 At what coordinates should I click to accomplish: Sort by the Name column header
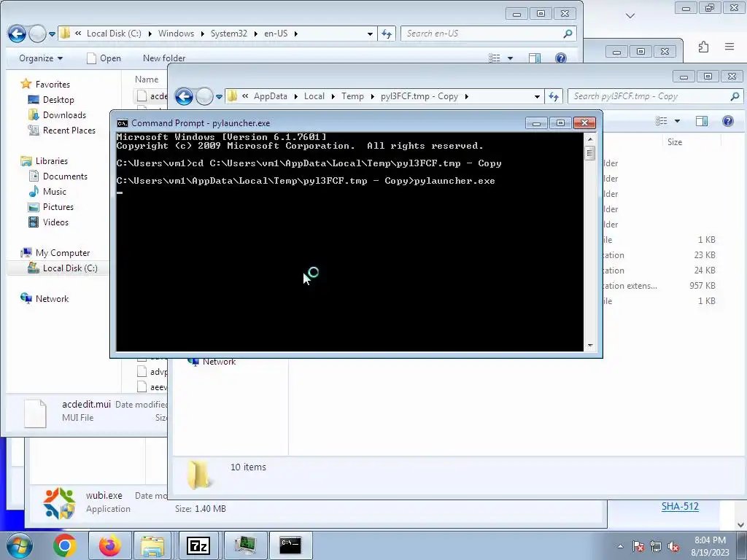coord(146,79)
